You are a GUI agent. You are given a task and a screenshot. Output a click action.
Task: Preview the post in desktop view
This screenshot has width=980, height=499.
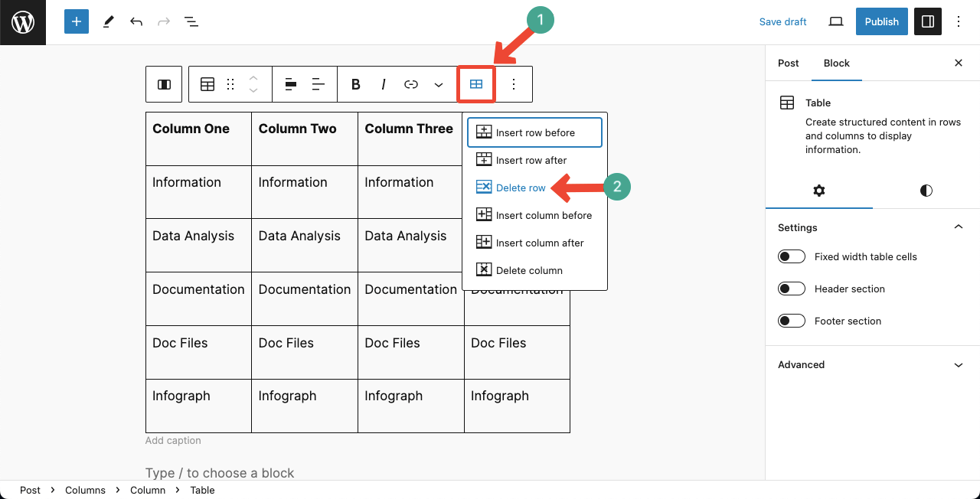(835, 21)
